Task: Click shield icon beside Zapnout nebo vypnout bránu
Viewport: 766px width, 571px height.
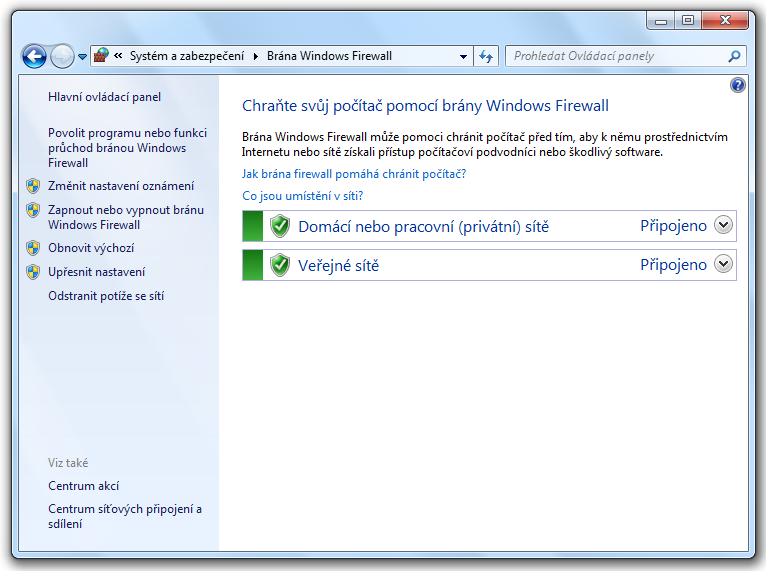Action: pyautogui.click(x=33, y=210)
